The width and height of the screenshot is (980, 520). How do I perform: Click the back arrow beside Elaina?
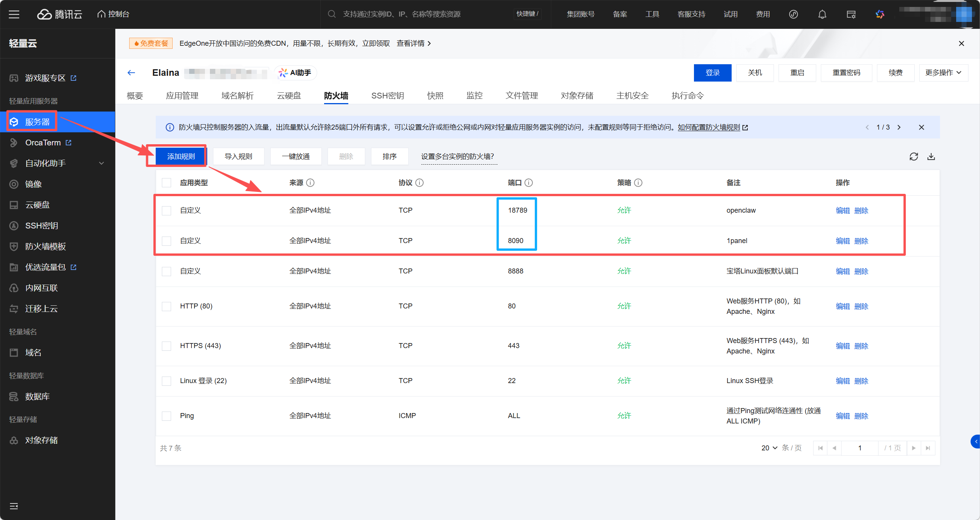click(x=131, y=73)
